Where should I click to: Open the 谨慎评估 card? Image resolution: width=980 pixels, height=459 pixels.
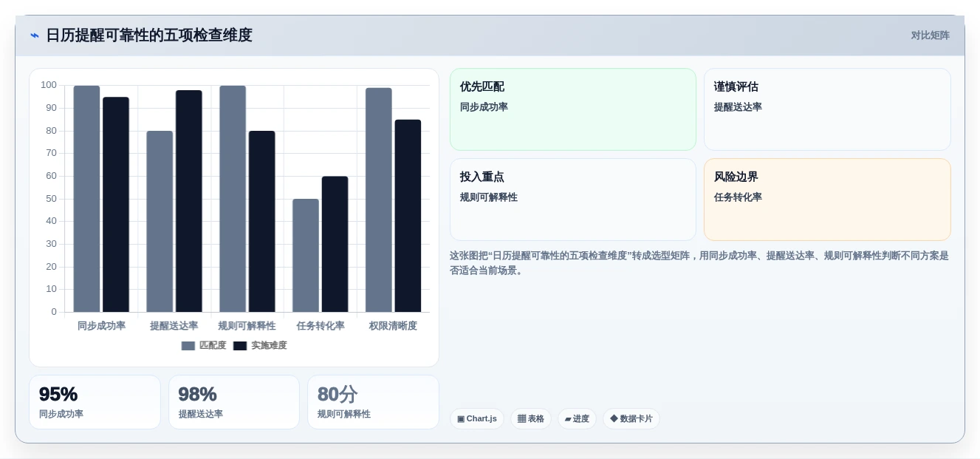point(827,109)
